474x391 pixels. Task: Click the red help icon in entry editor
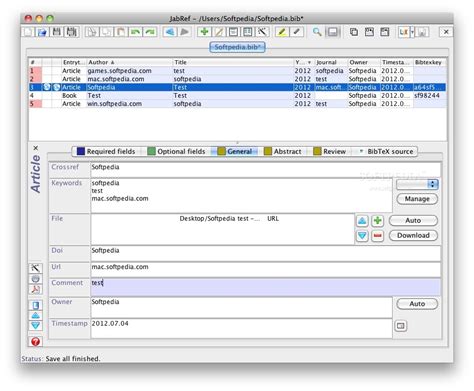(35, 341)
